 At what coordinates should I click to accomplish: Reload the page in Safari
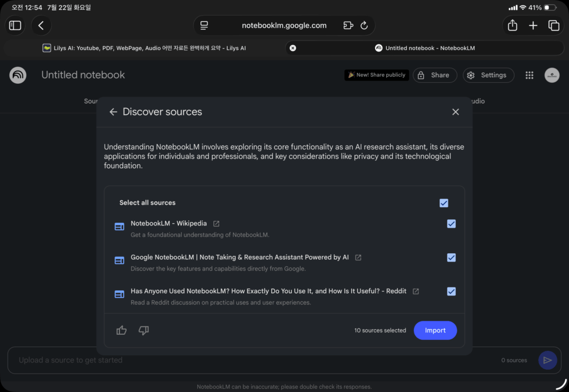(x=364, y=26)
